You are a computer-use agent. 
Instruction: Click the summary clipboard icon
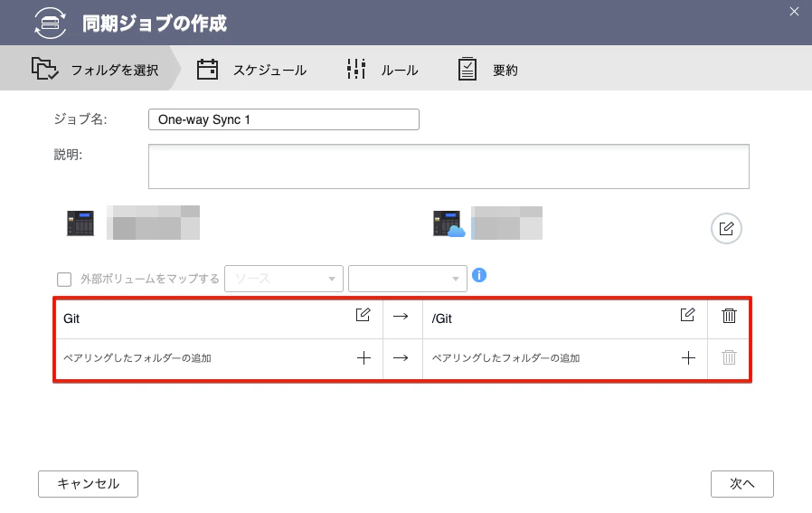click(x=467, y=69)
